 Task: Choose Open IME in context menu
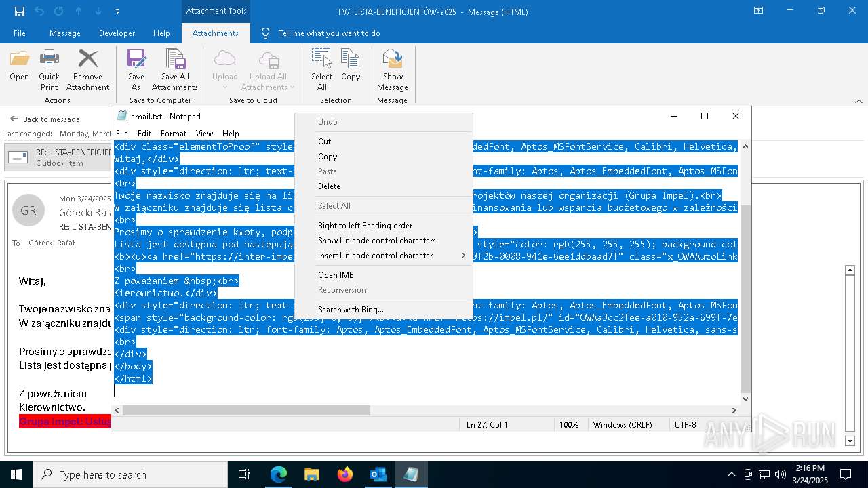point(383,275)
